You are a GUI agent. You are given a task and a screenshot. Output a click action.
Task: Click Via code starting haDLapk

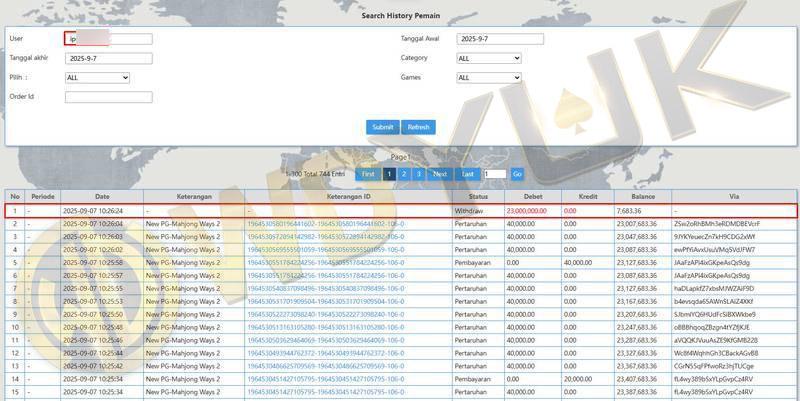(714, 289)
